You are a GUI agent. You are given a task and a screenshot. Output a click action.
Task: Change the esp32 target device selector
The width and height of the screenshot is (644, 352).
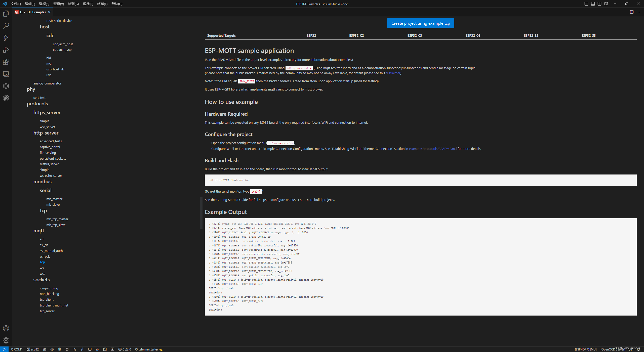pos(33,349)
